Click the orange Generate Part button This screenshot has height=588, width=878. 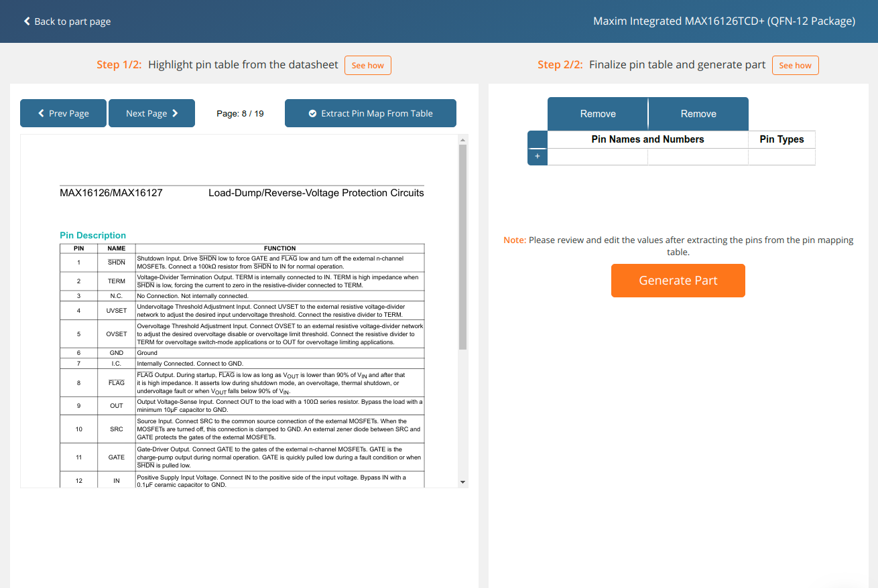(x=678, y=281)
